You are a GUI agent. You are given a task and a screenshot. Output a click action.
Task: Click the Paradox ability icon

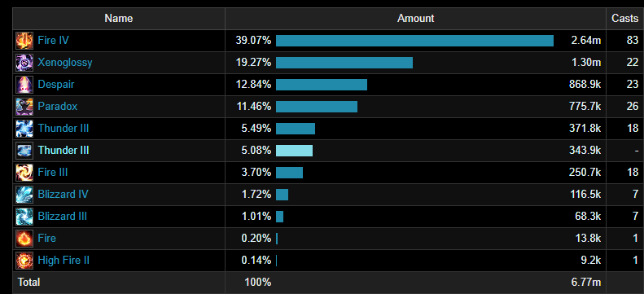tap(24, 107)
